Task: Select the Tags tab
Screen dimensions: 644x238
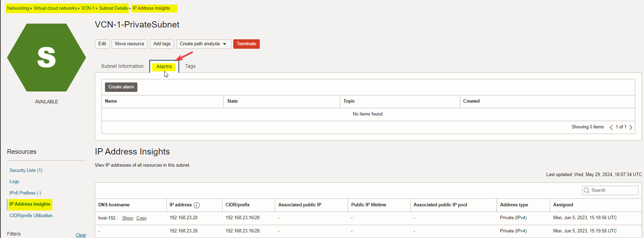Action: coord(190,66)
